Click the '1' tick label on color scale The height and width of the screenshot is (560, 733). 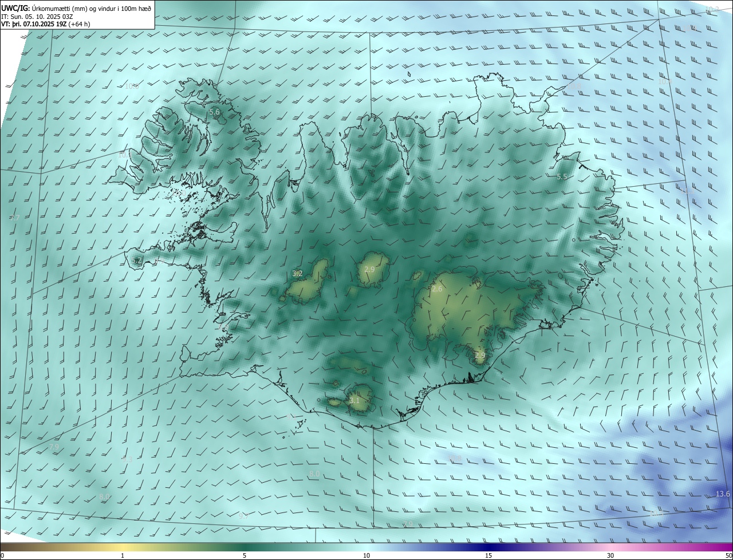(x=123, y=555)
